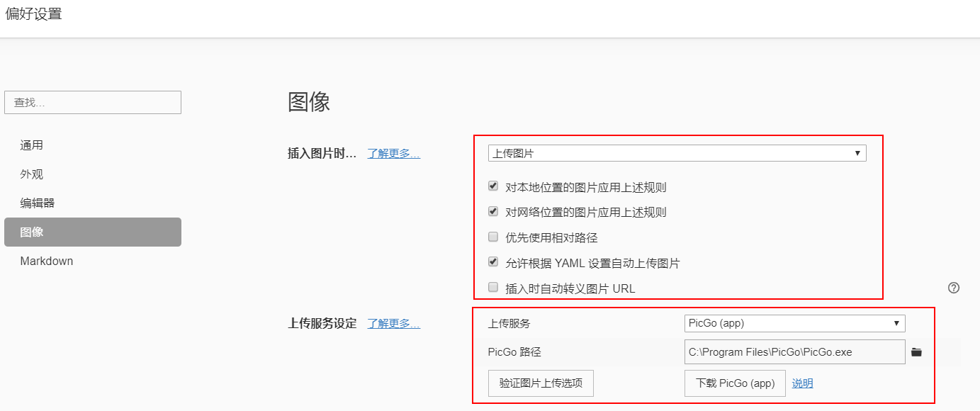
Task: Click the 图像 page heading
Action: coord(309,102)
